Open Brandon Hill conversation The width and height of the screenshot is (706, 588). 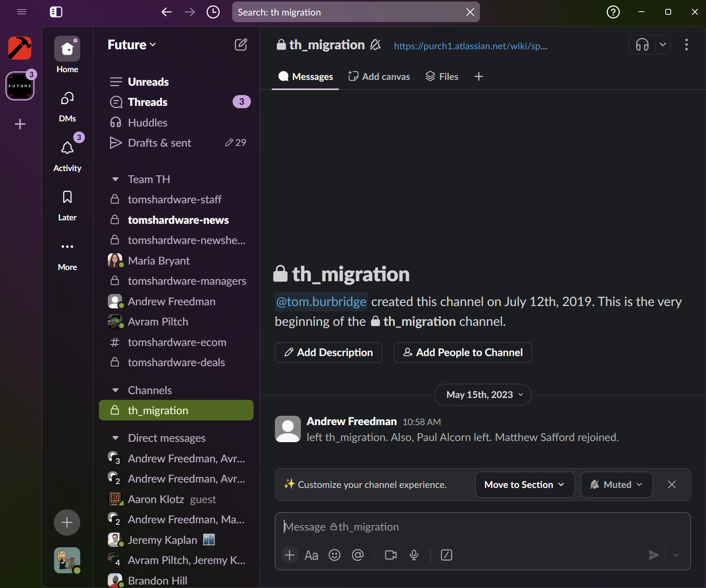pos(176,581)
